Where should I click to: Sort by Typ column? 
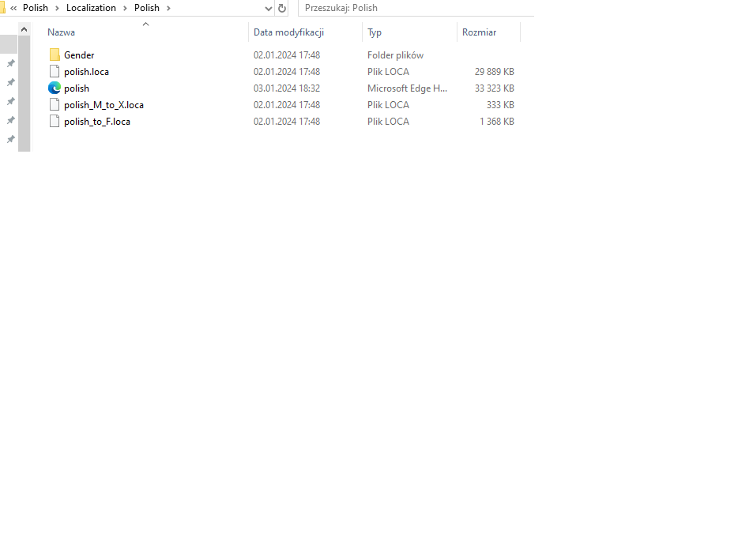coord(374,32)
